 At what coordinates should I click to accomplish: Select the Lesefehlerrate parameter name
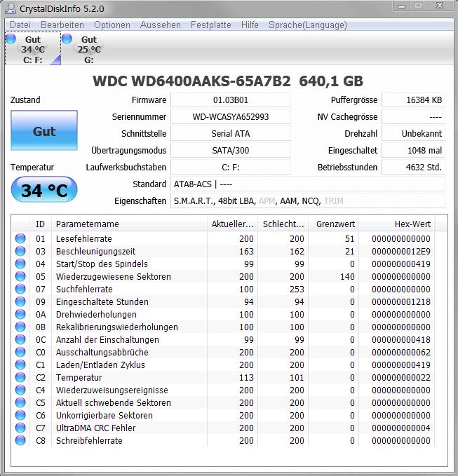coord(84,238)
